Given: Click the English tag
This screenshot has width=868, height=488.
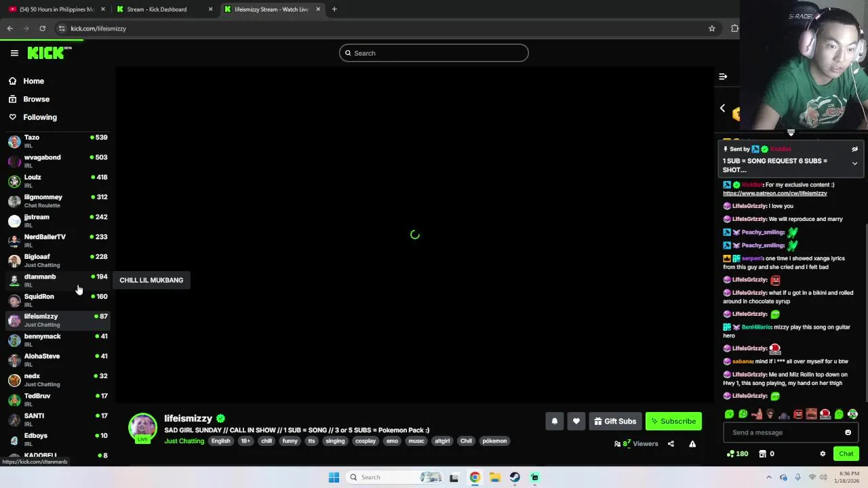Looking at the screenshot, I should click(220, 441).
